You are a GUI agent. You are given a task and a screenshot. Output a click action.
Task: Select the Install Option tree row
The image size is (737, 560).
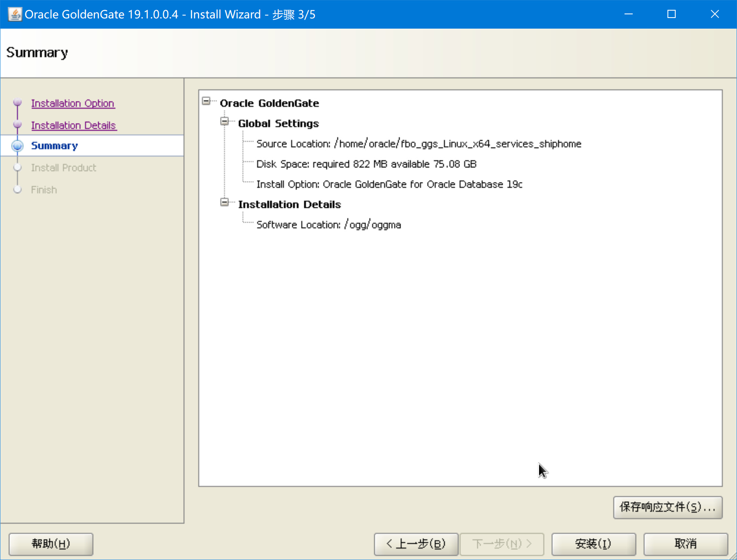(389, 184)
